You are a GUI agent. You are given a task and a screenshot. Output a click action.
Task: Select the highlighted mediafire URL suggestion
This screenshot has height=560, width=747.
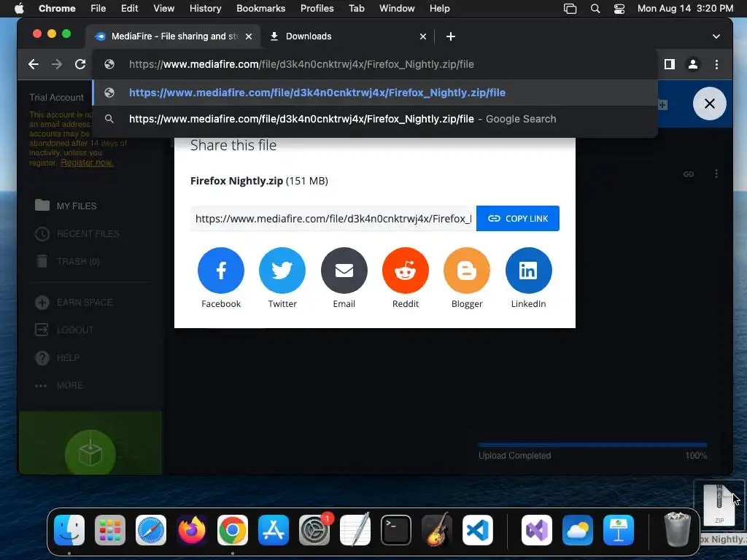pyautogui.click(x=375, y=93)
